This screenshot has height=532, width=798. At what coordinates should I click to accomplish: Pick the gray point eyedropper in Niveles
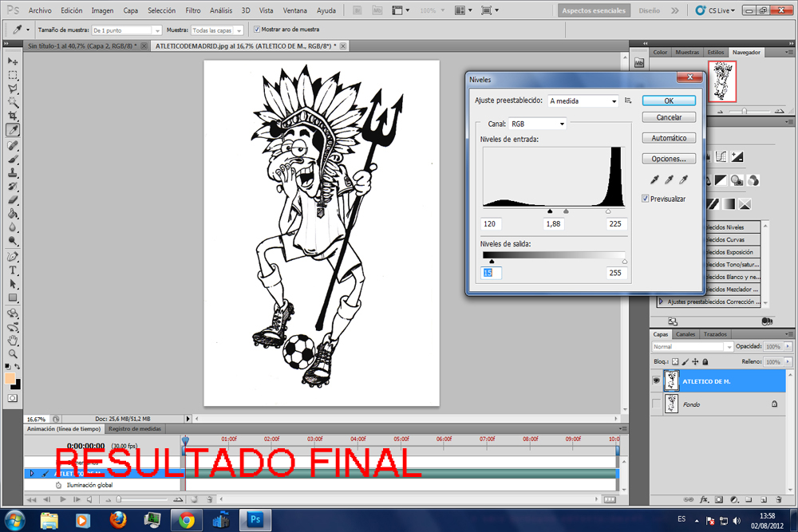[x=669, y=179]
